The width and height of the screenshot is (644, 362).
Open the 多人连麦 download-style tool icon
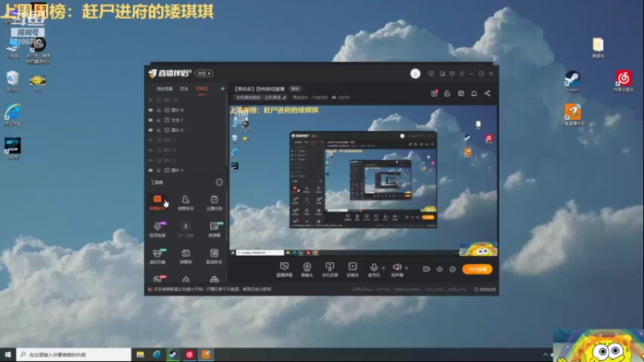click(x=186, y=229)
